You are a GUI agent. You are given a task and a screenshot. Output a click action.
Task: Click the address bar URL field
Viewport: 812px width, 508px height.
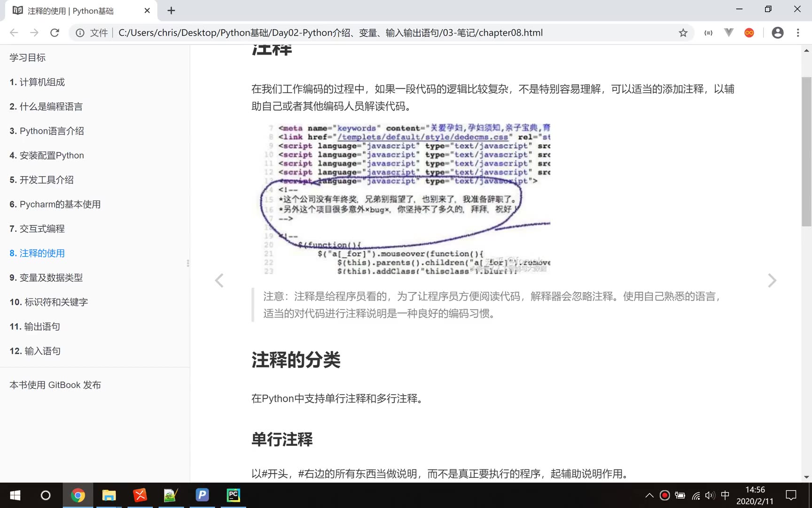(x=329, y=32)
